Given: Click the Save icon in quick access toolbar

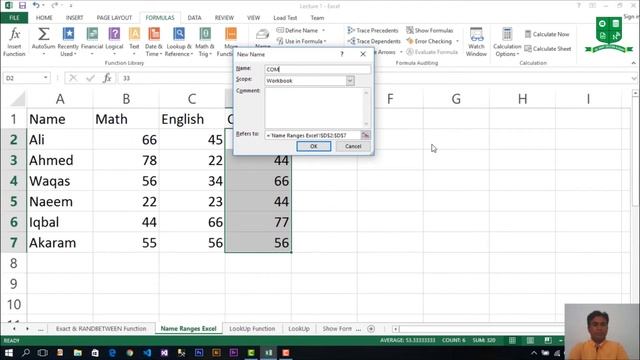Looking at the screenshot, I should click(22, 5).
